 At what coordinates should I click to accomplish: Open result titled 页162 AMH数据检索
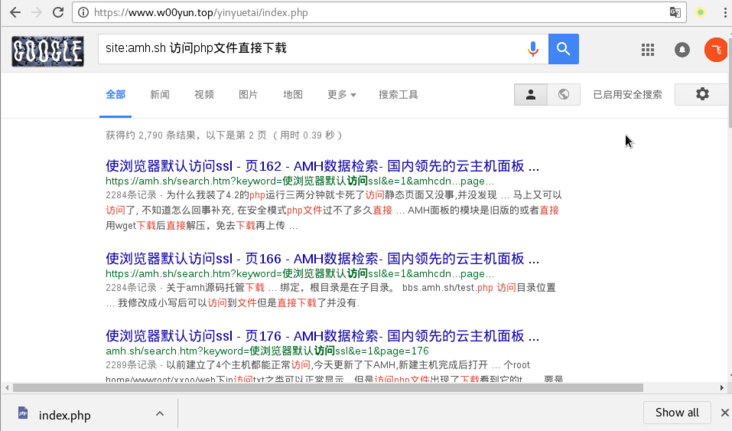tap(322, 166)
